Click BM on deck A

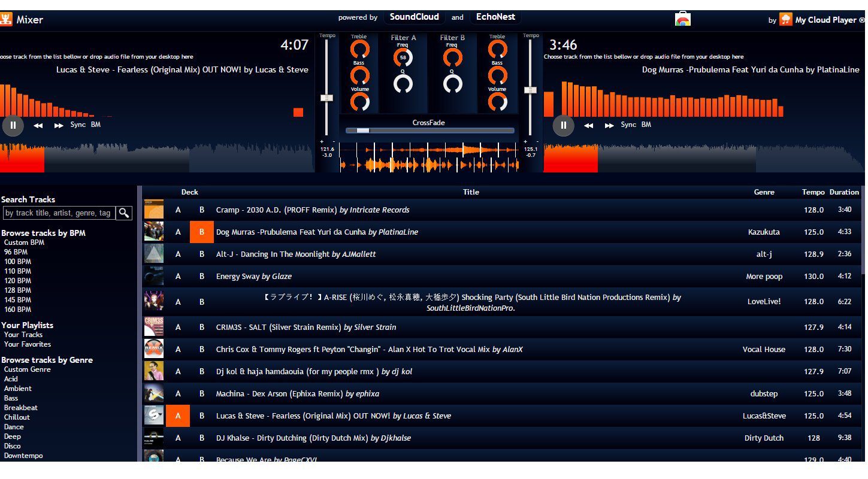tap(96, 125)
